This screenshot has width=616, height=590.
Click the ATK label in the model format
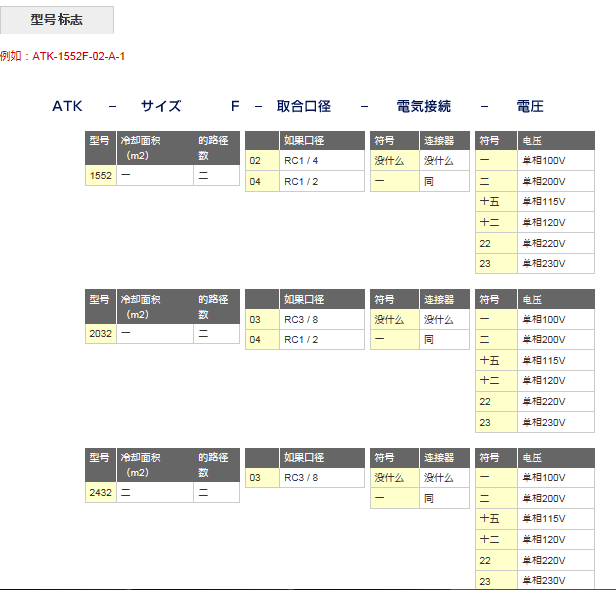pos(67,106)
